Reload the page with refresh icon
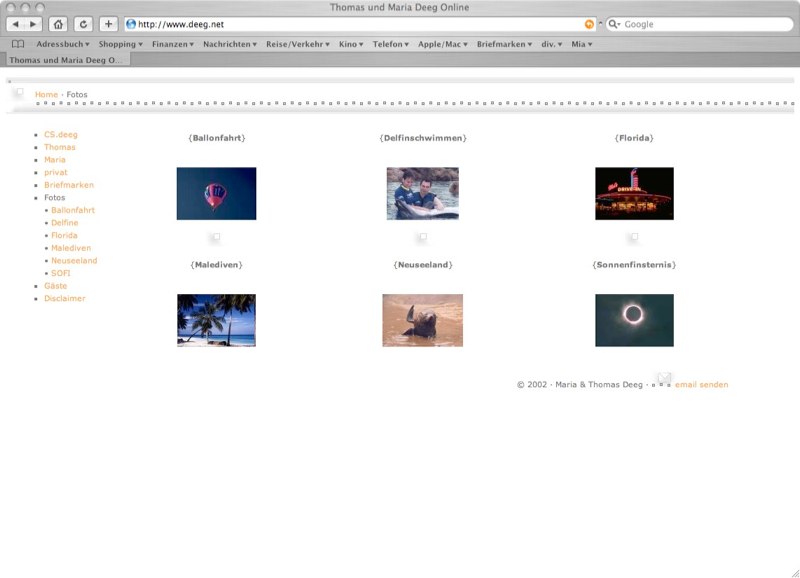 point(83,24)
